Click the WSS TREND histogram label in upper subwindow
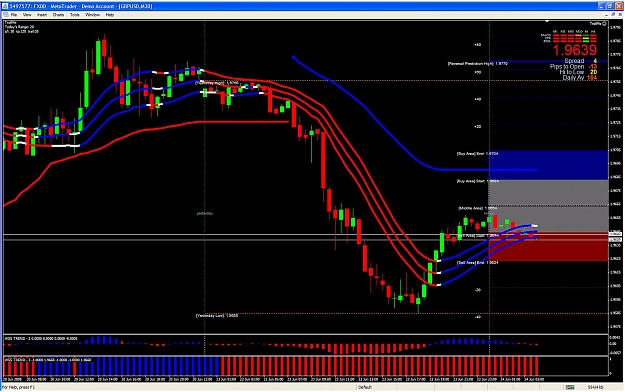This screenshot has height=392, width=625. coord(41,339)
